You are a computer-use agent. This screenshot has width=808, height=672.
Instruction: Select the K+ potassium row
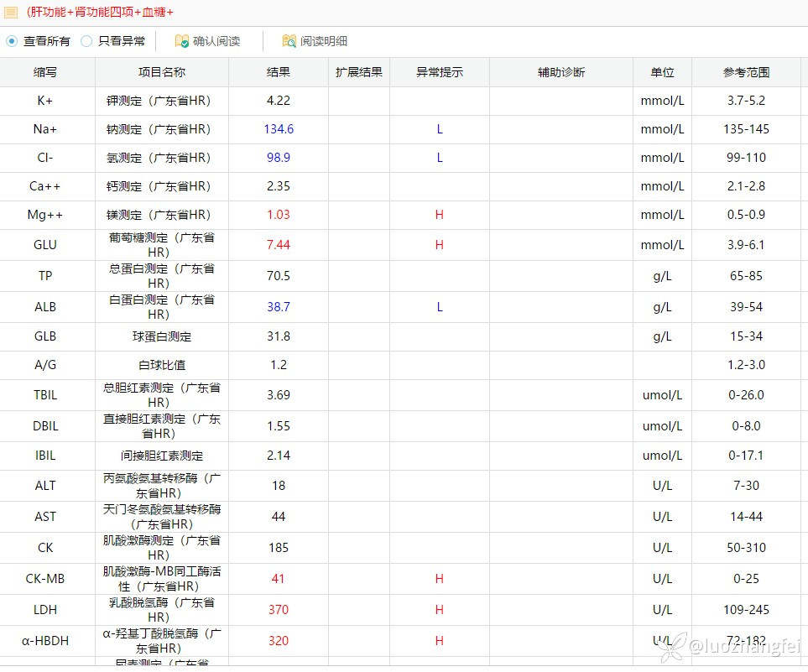[x=46, y=101]
